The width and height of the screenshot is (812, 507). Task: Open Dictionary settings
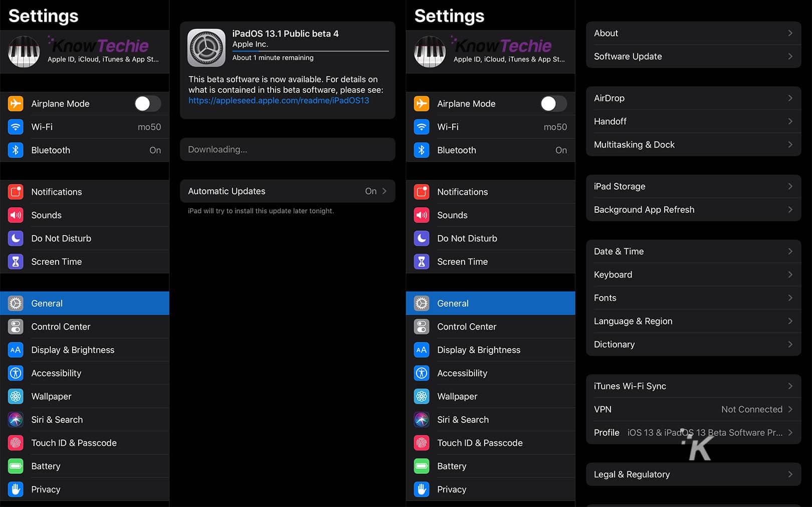pos(693,345)
